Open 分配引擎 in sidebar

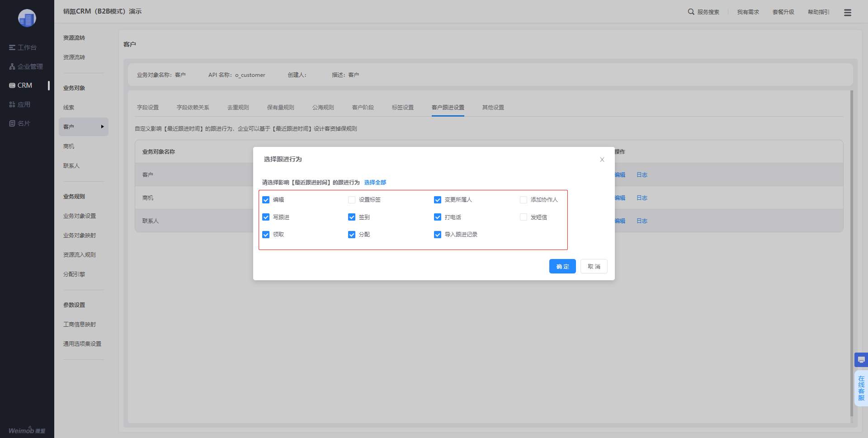coord(74,274)
